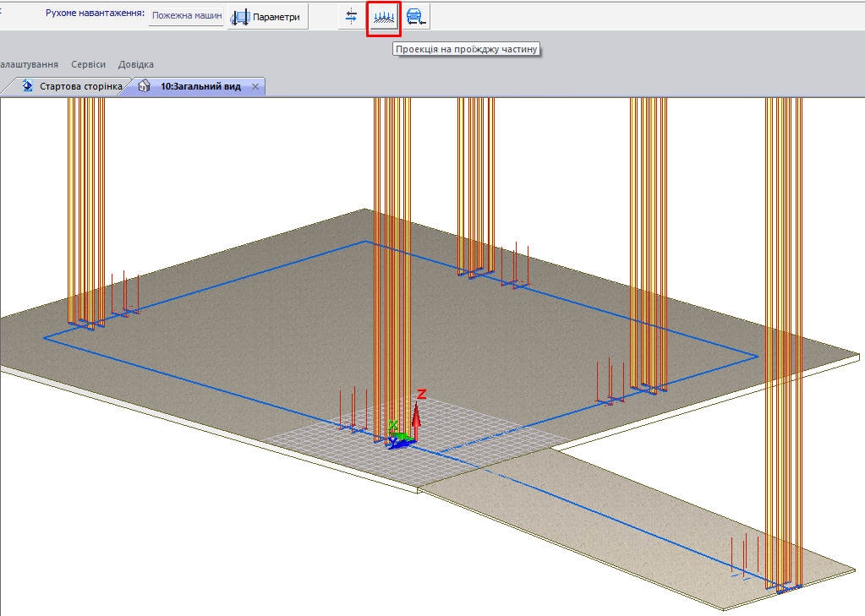865x616 pixels.
Task: Open the Параметри moving load settings
Action: [268, 17]
